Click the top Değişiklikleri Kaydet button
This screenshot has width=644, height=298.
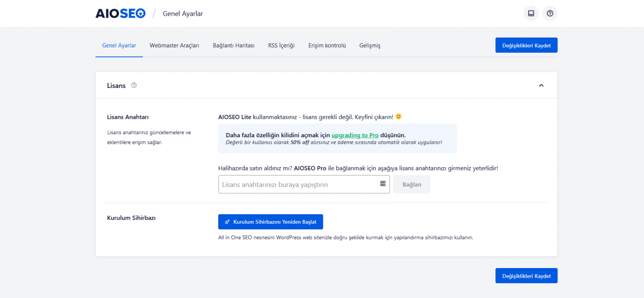point(526,45)
